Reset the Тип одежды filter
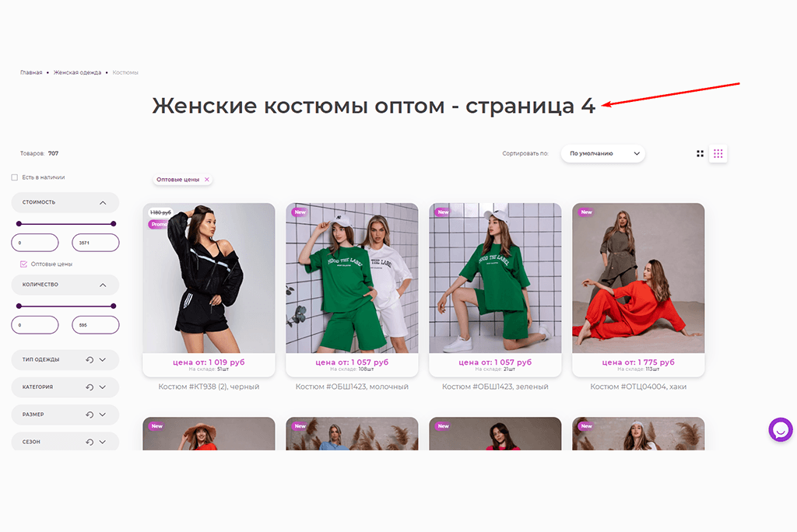 (x=90, y=360)
